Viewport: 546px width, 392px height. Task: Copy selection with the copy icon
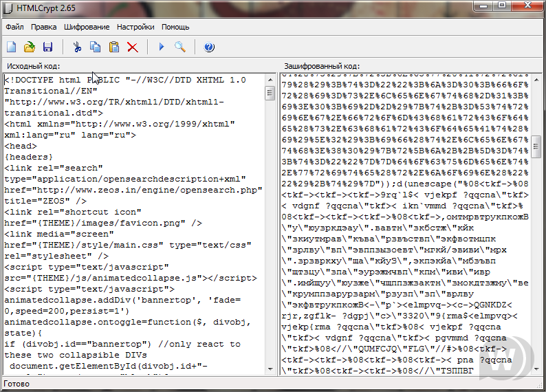click(x=96, y=47)
